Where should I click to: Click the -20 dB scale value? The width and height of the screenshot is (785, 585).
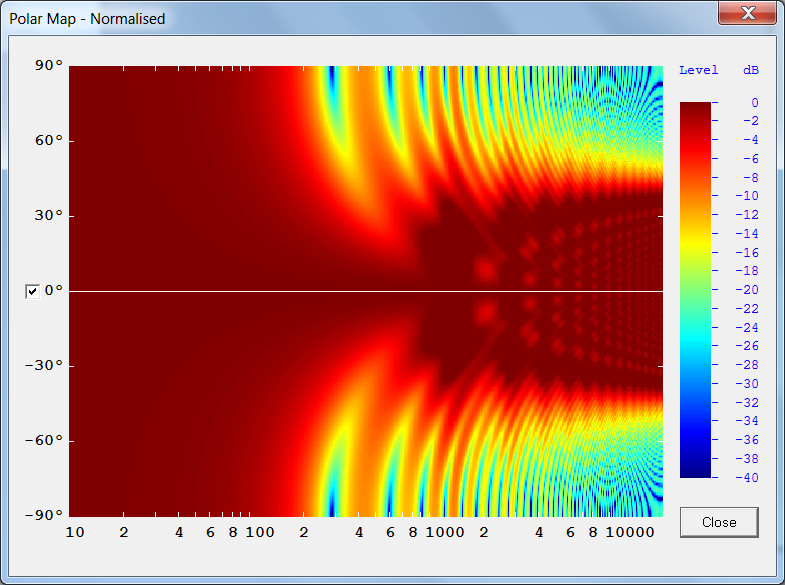point(747,290)
